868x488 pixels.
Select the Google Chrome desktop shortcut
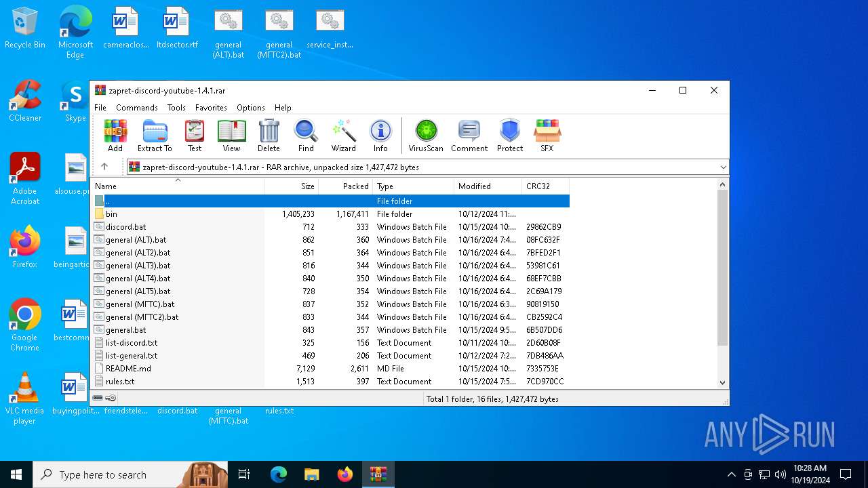coord(25,325)
